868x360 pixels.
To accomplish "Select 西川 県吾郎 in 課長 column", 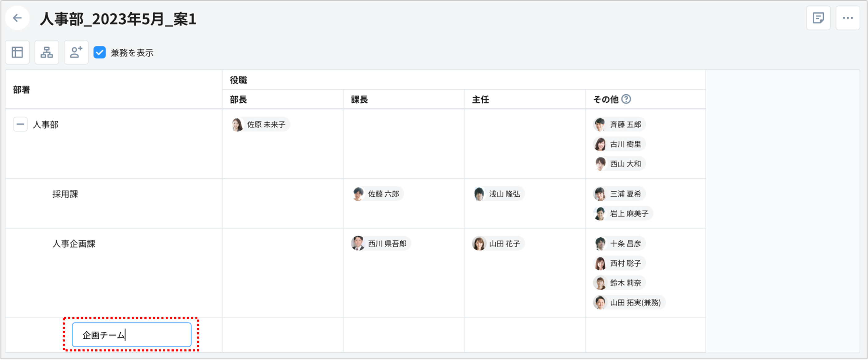I will point(381,243).
